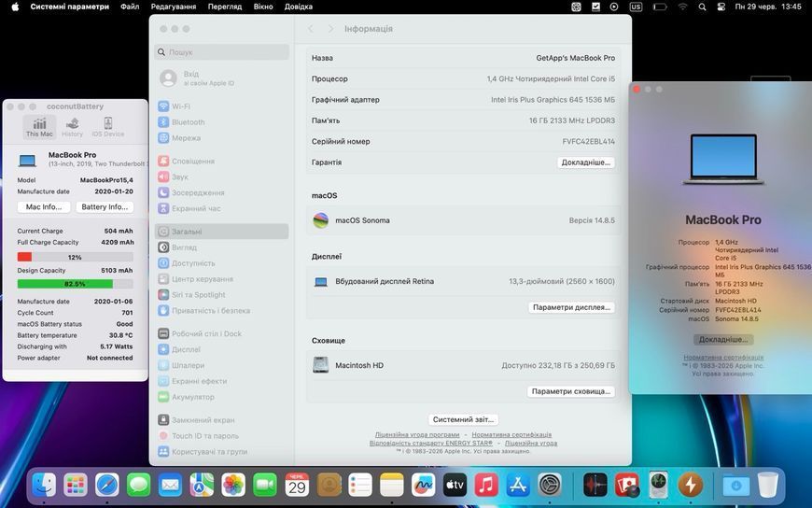Select Загальні in settings sidebar
This screenshot has height=508, width=812.
click(x=221, y=232)
